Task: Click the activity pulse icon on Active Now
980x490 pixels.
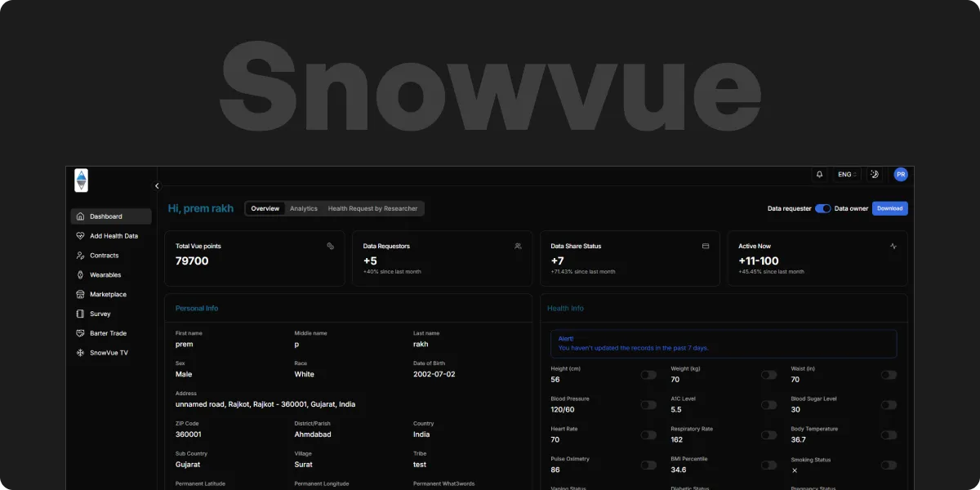Action: coord(893,246)
